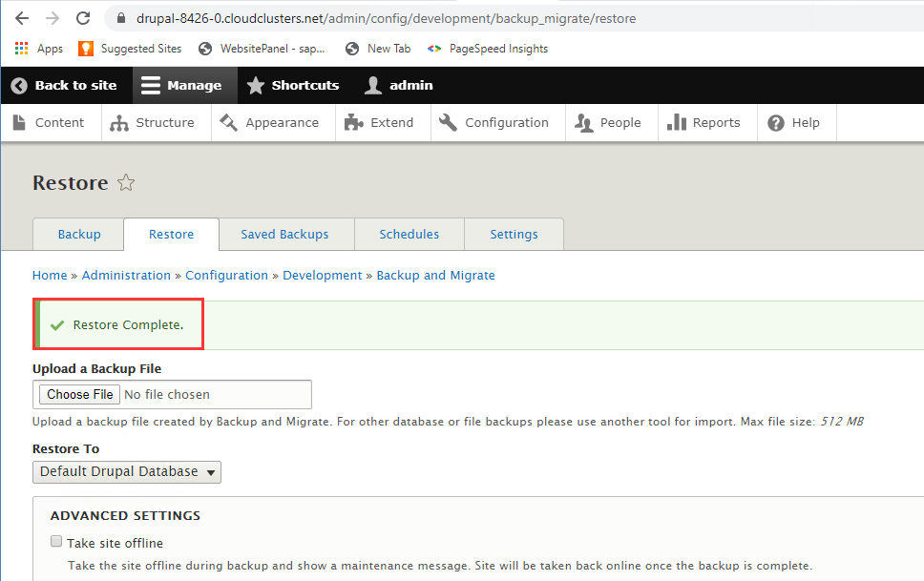The height and width of the screenshot is (581, 924).
Task: Open the Schedules tab
Action: click(409, 235)
